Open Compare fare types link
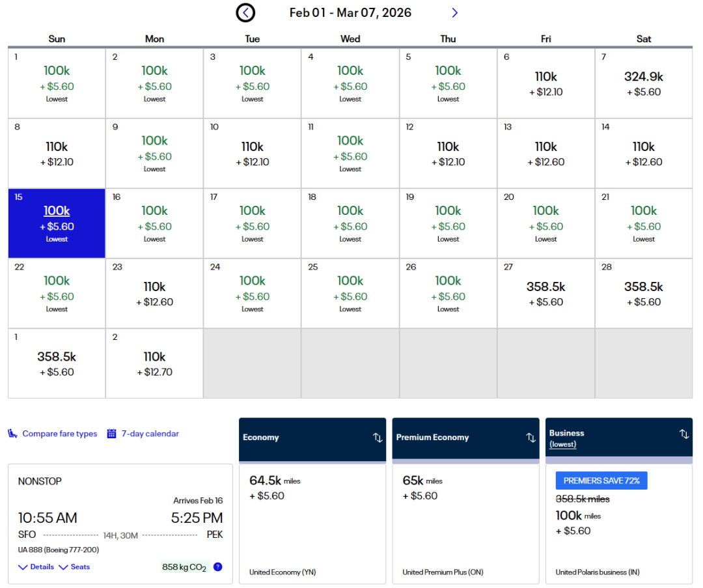 tap(59, 434)
